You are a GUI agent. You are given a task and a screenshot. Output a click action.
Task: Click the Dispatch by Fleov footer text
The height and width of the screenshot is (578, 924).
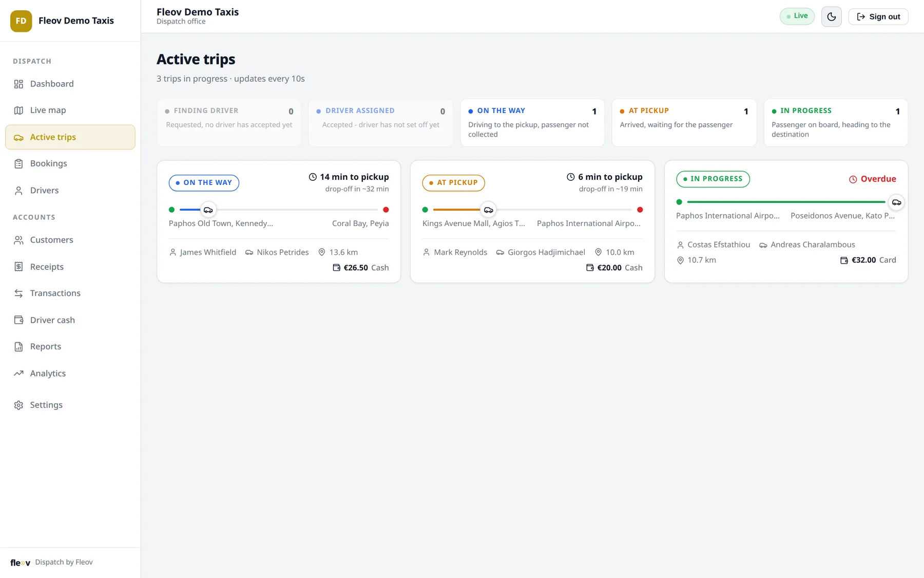(x=64, y=562)
